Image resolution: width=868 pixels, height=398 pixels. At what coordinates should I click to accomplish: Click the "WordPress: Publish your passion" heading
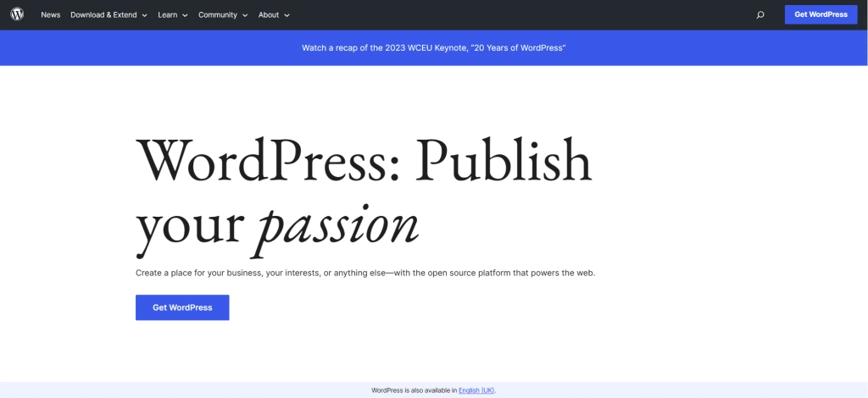point(364,196)
